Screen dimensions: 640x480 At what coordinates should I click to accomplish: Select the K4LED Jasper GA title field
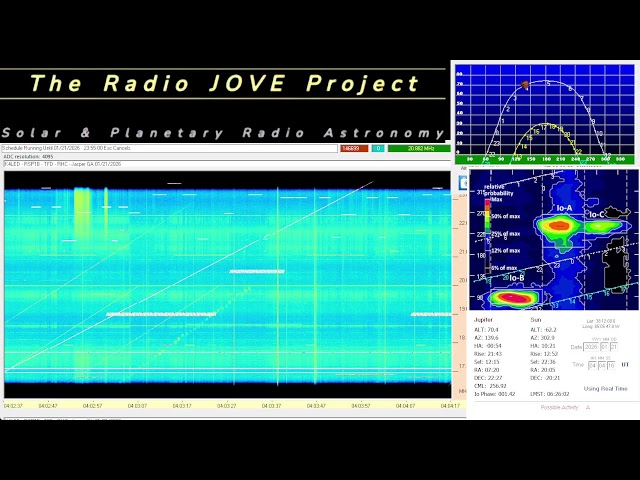tap(227, 164)
